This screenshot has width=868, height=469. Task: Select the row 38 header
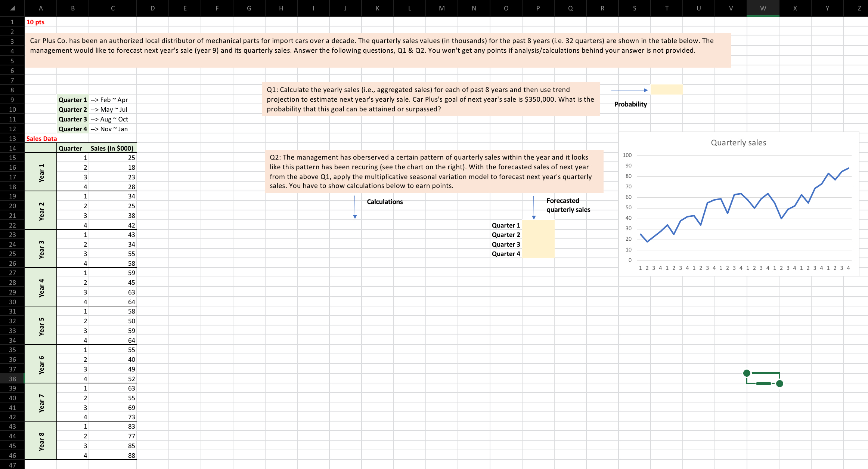point(12,379)
